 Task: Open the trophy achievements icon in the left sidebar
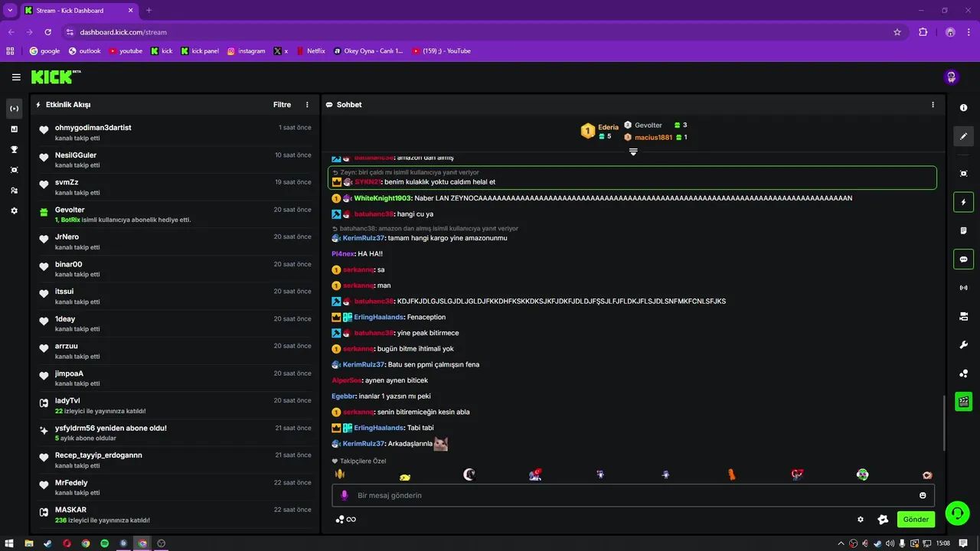coord(14,149)
